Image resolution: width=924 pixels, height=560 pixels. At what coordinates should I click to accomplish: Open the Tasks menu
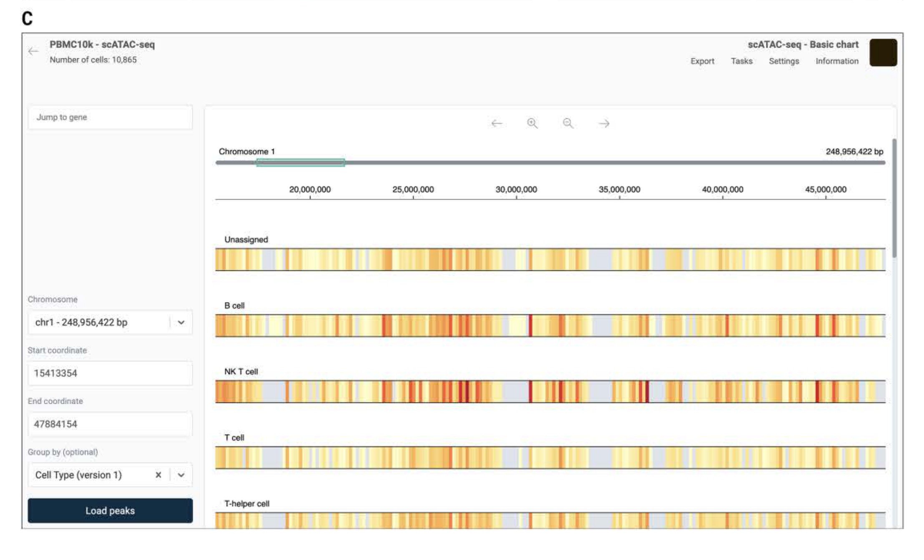tap(741, 61)
